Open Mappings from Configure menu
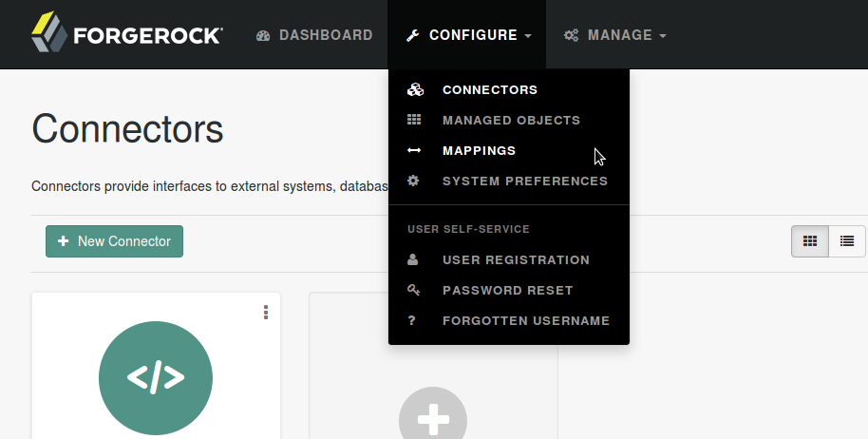This screenshot has width=868, height=439. click(x=509, y=150)
